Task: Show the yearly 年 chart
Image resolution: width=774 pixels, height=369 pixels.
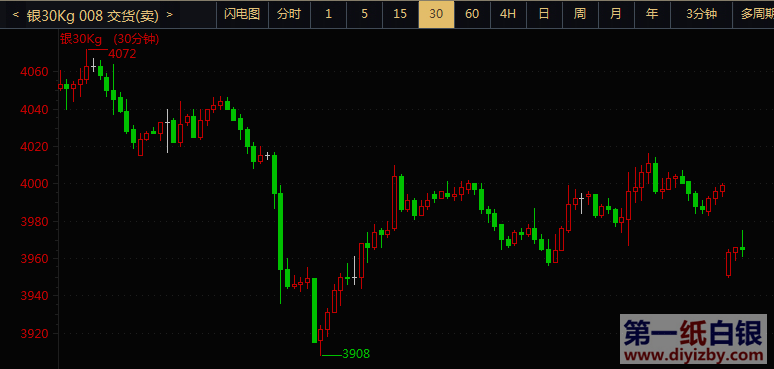Action: click(x=652, y=14)
